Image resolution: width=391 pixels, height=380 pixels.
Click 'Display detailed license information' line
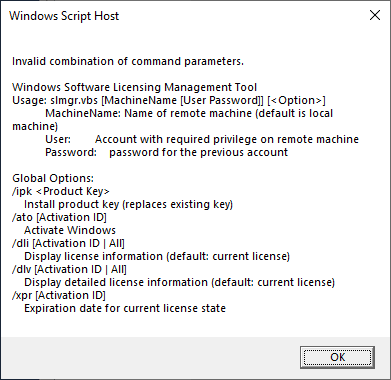click(x=179, y=282)
